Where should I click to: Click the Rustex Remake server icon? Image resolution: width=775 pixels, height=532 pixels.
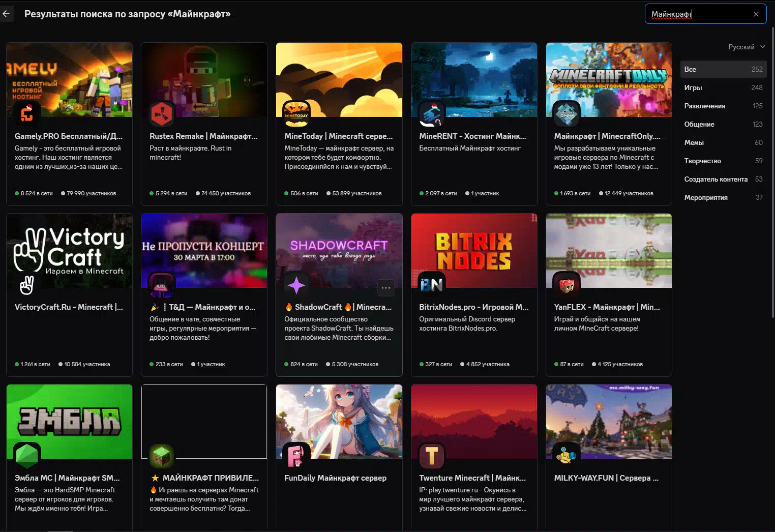coord(162,114)
